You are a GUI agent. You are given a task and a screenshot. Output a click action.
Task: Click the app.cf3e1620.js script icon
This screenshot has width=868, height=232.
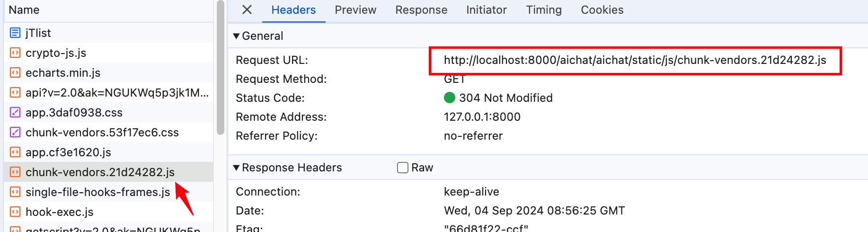coord(15,152)
